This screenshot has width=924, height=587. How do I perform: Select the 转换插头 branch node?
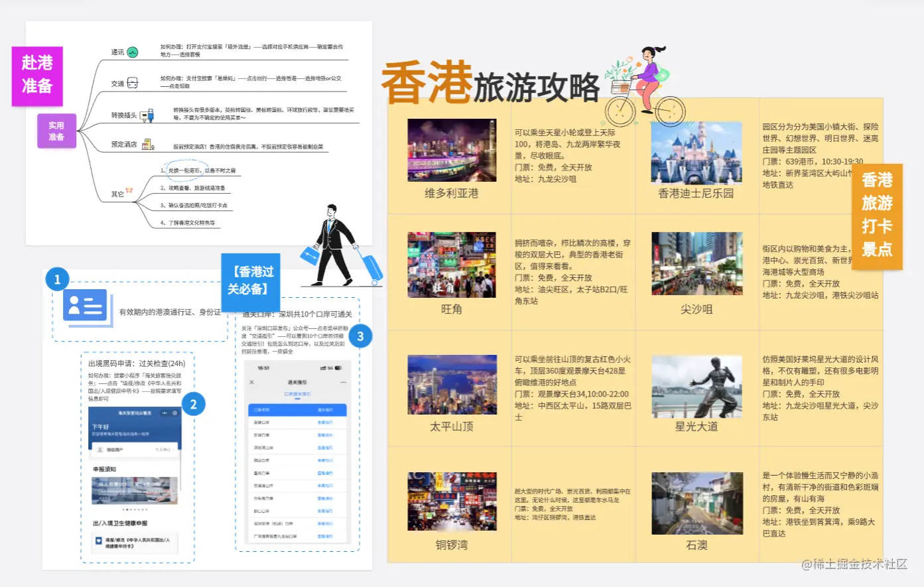(x=124, y=115)
